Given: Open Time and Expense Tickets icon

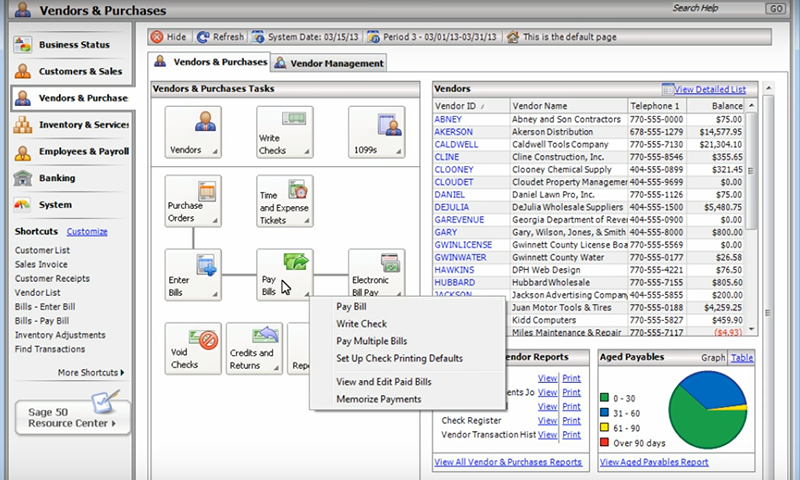Looking at the screenshot, I should point(284,200).
